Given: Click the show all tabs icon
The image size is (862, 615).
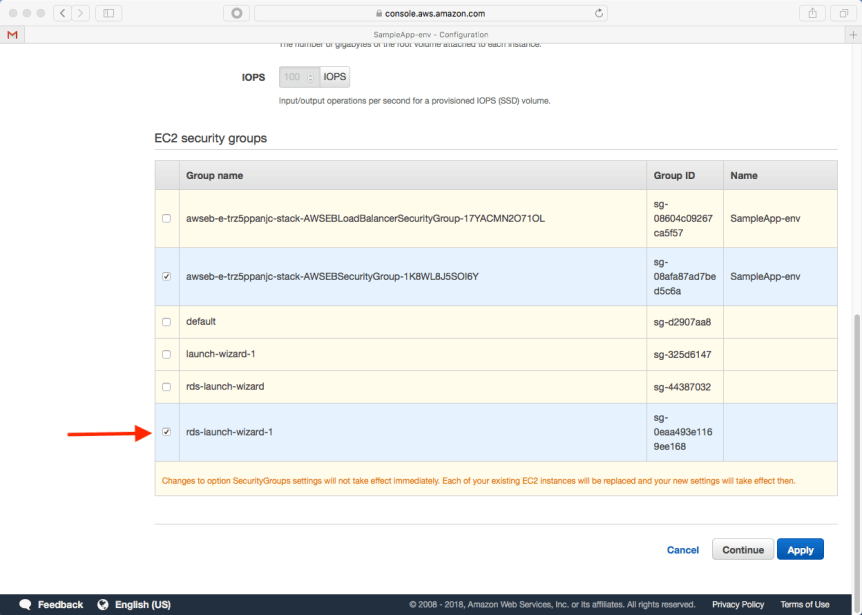Looking at the screenshot, I should [844, 13].
